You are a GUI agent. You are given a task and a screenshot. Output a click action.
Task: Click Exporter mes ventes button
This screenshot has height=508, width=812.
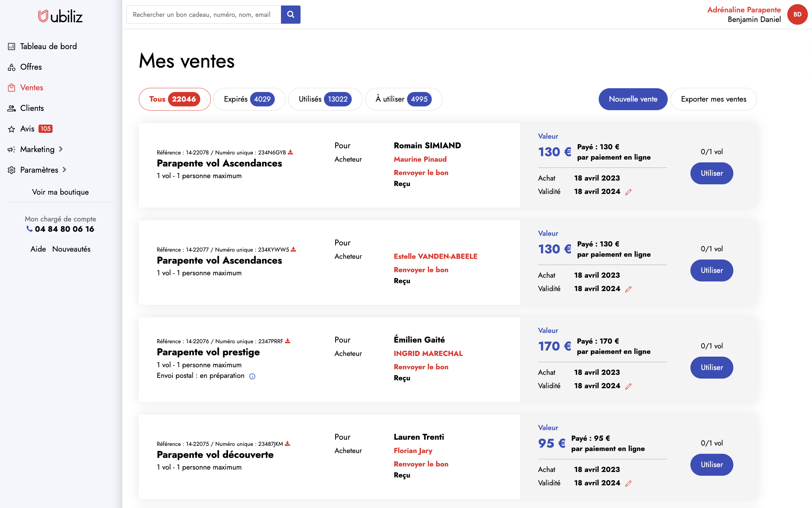[713, 99]
